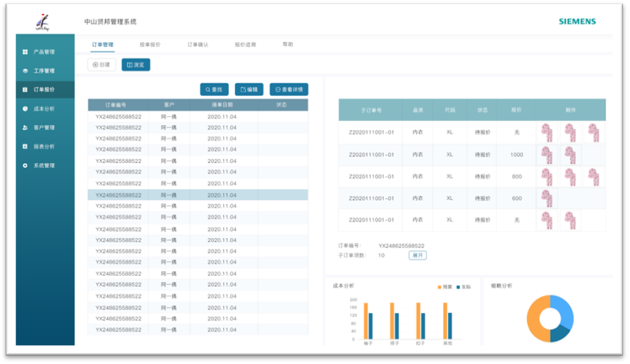Expand sub-orders with the 展开 button
The height and width of the screenshot is (364, 630).
(x=417, y=255)
